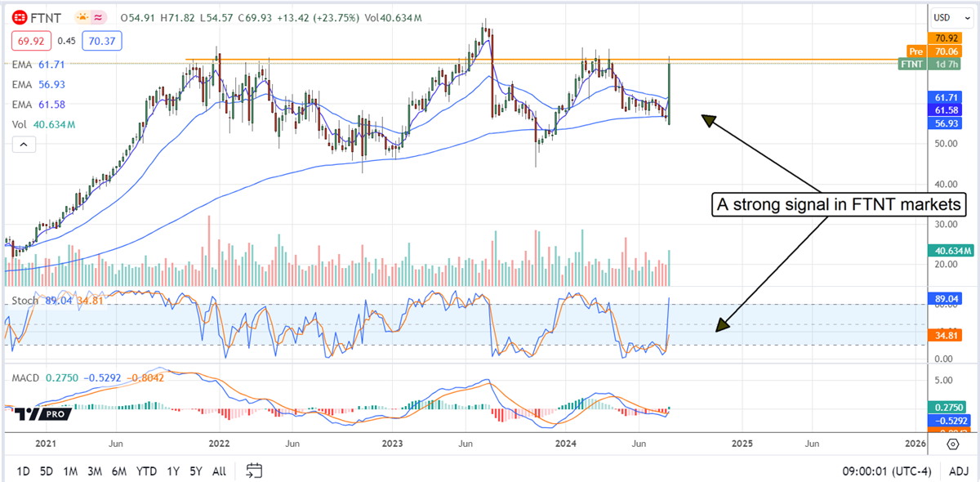Viewport: 980px width, 482px height.
Task: Select the Vol 40.634M indicator legend
Action: click(42, 125)
